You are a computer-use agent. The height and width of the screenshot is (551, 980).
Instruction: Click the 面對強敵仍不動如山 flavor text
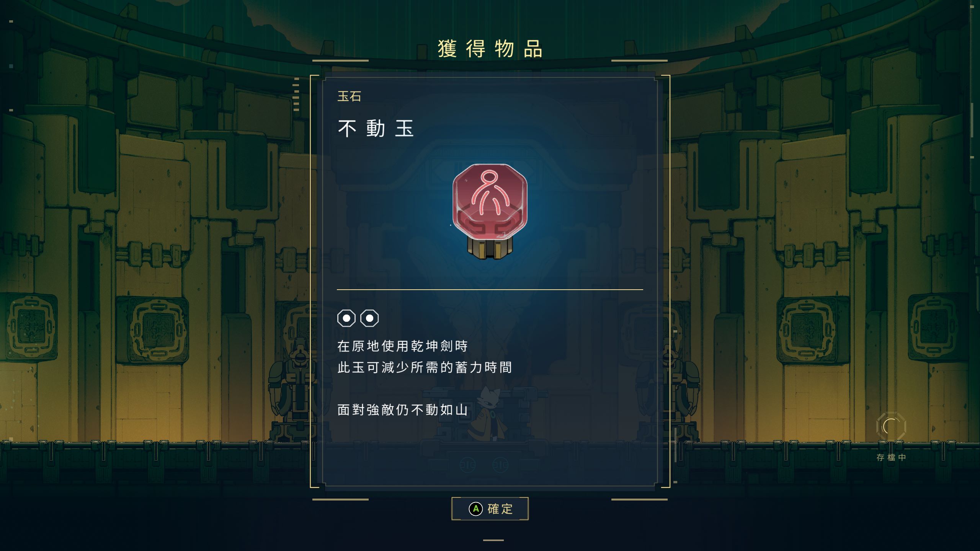pos(403,410)
